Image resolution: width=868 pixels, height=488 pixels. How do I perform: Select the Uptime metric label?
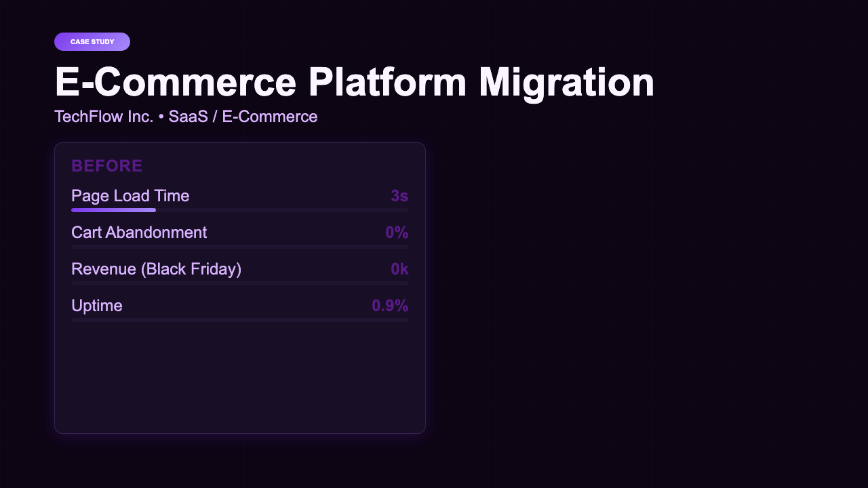pos(96,306)
